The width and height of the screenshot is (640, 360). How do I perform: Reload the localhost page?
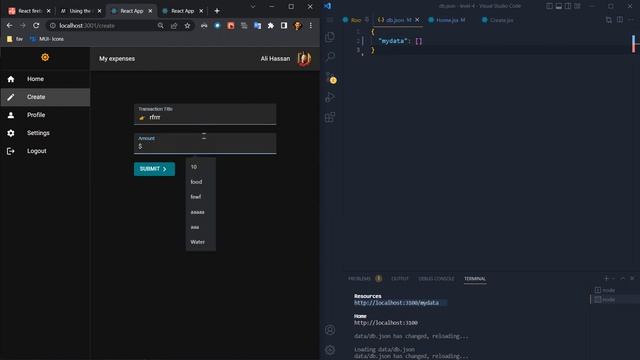point(36,25)
